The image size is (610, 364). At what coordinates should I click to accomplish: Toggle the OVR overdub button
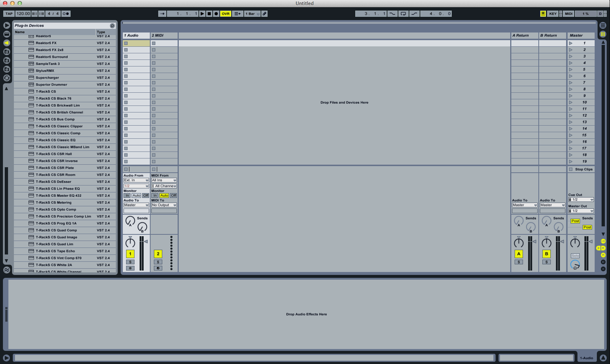[226, 14]
